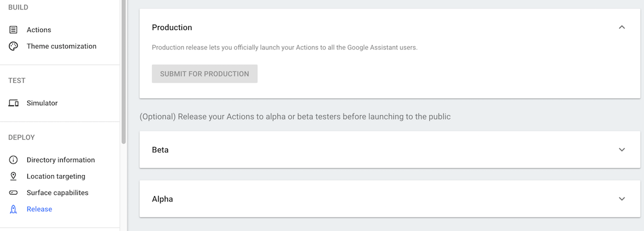The height and width of the screenshot is (231, 644).
Task: Expand the Beta section chevron
Action: point(622,150)
